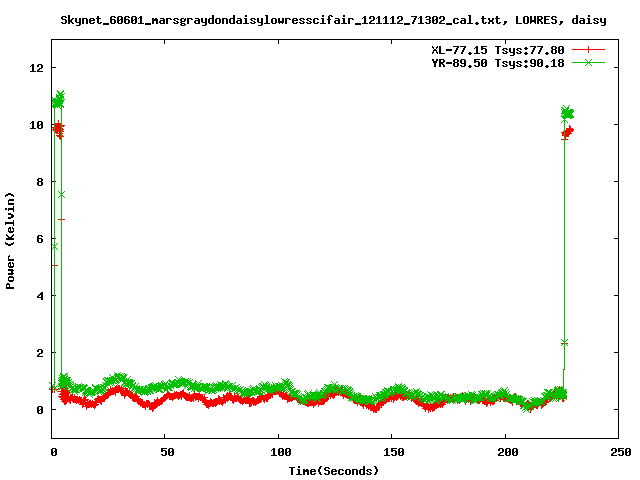The height and width of the screenshot is (480, 640).
Task: Click the x-axis tick label 150
Action: click(x=394, y=452)
